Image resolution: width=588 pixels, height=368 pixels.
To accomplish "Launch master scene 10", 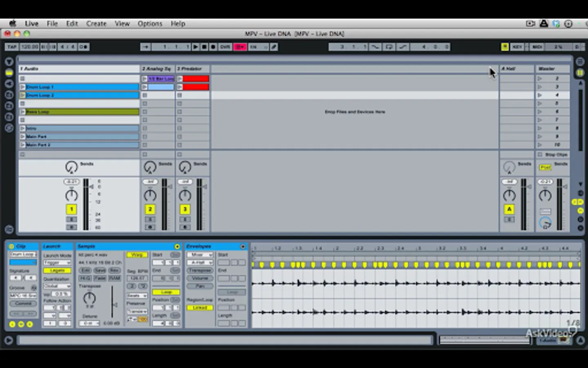I will [540, 145].
